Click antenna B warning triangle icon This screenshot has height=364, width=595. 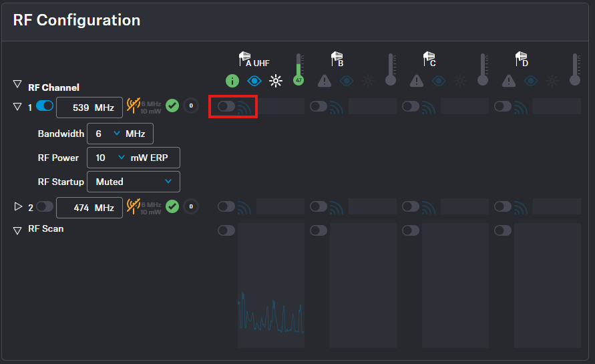[x=325, y=81]
